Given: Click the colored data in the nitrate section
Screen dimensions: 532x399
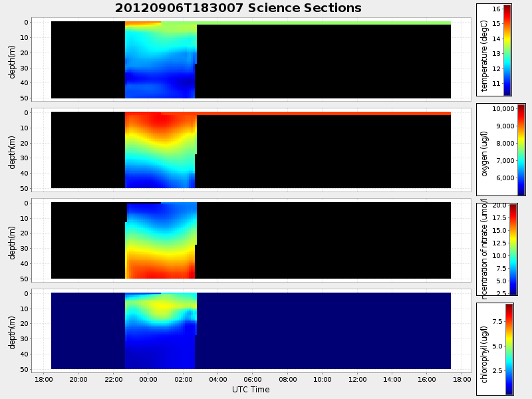Looking at the screenshot, I should tap(160, 241).
